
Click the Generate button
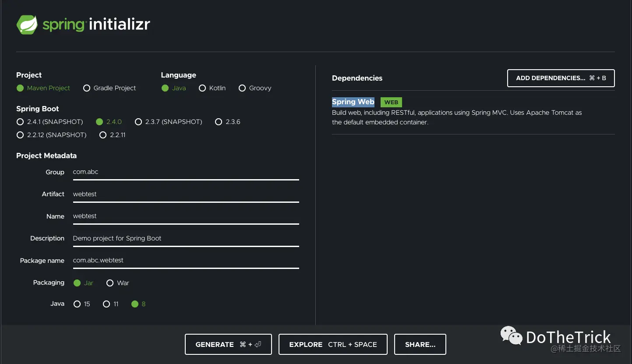tap(228, 344)
